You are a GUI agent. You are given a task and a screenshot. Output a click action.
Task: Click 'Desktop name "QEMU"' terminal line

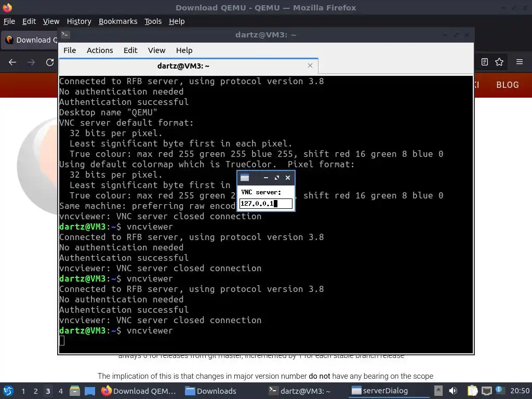click(108, 112)
